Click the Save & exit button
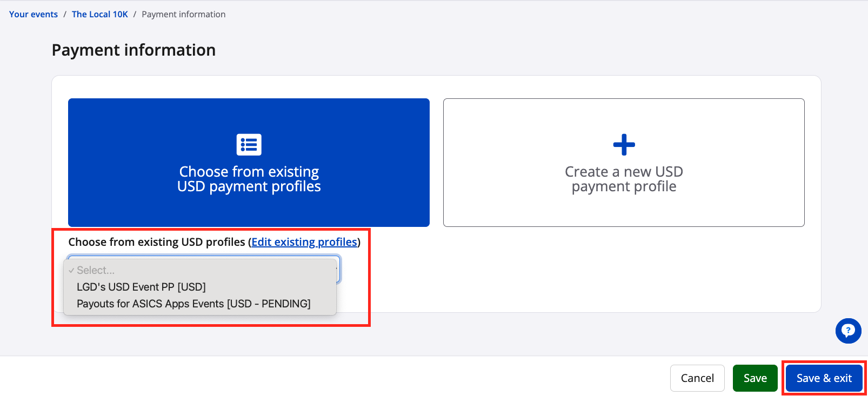 click(x=824, y=378)
